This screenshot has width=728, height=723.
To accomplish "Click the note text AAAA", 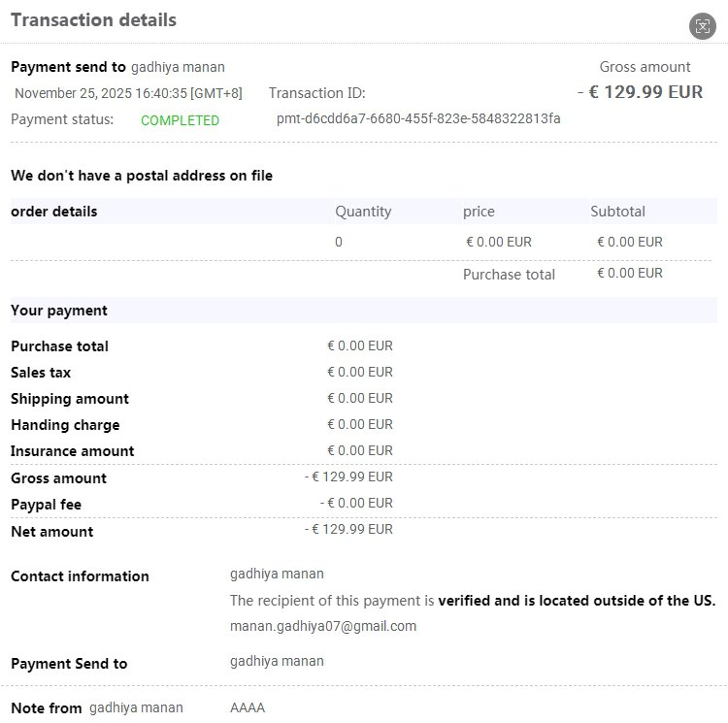I will [248, 707].
